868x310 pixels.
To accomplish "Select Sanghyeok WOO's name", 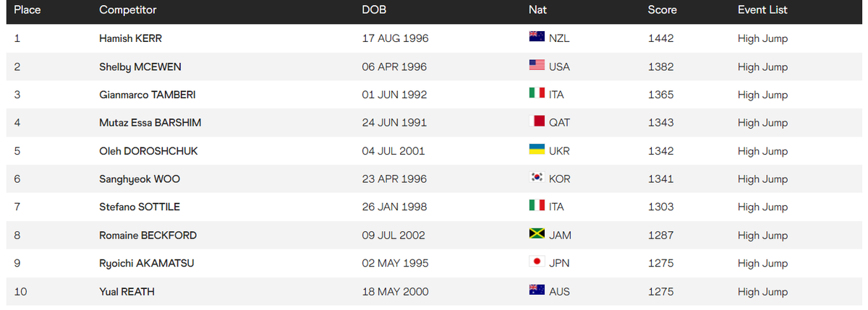I will click(x=135, y=179).
